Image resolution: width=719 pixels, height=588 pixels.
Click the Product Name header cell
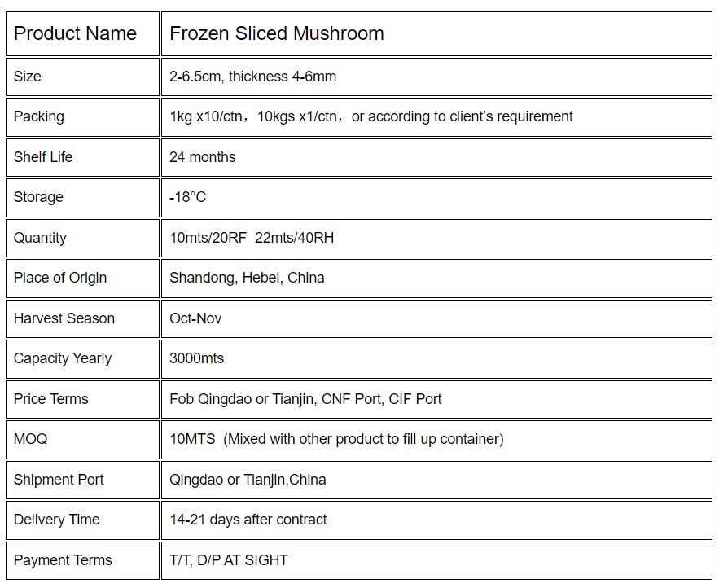point(82,34)
